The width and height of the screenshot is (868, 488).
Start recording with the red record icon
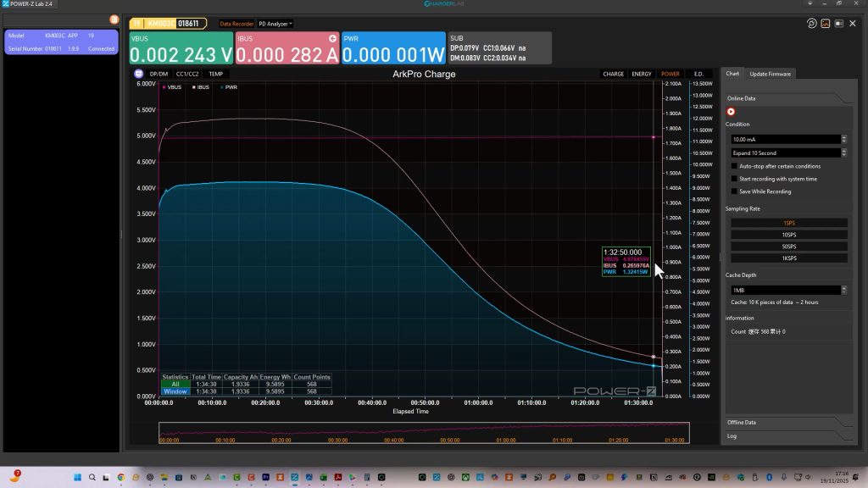point(731,111)
